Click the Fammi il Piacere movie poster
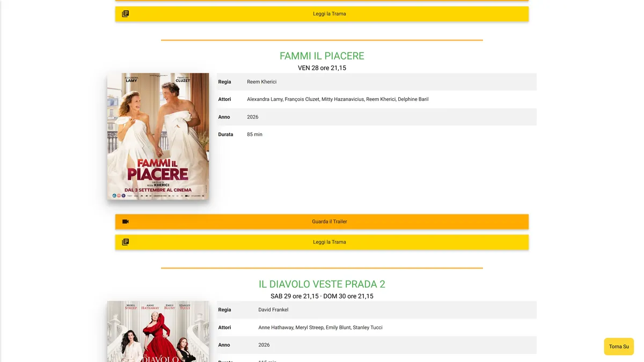 click(158, 137)
